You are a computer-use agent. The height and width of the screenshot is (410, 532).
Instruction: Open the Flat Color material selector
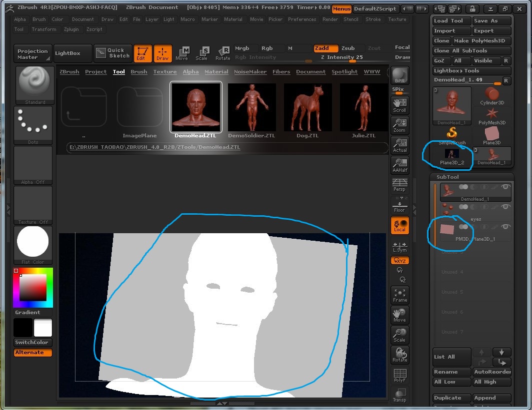[x=33, y=245]
